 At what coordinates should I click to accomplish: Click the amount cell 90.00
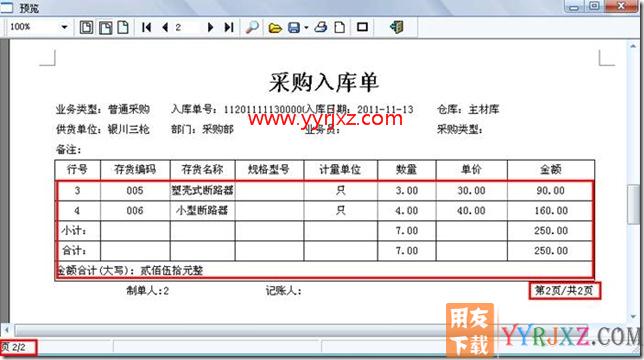click(x=551, y=190)
